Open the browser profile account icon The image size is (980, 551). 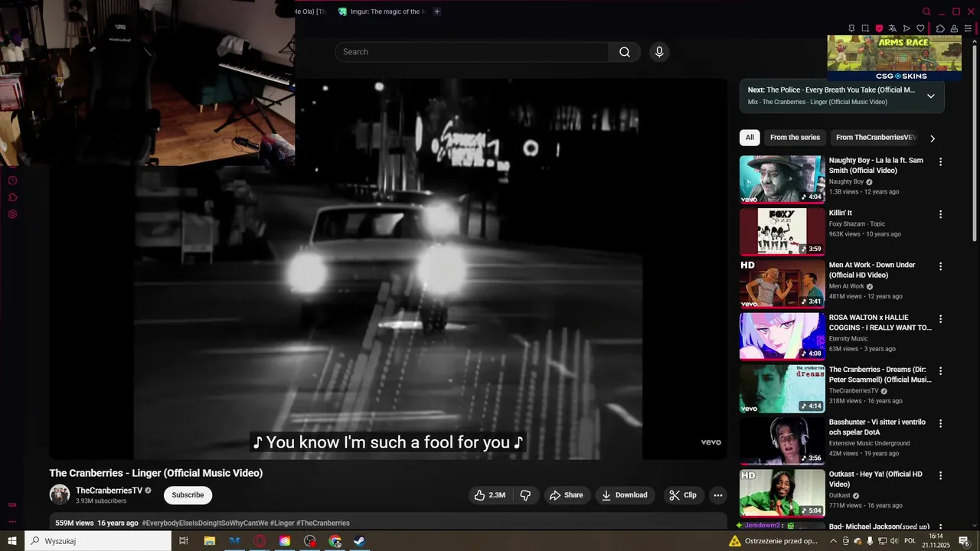pos(954,28)
